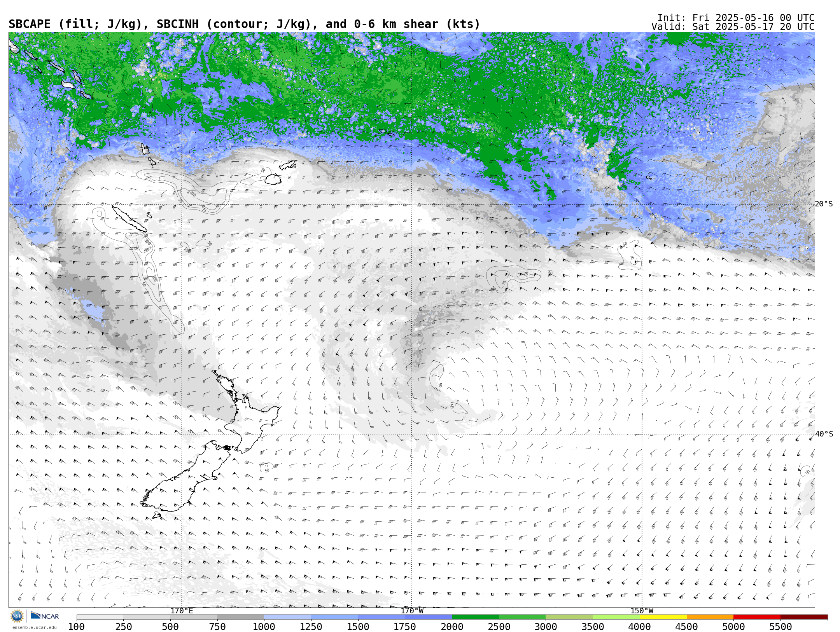Open the ensemble.ucar.edu link text
The image size is (840, 632).
tap(34, 627)
